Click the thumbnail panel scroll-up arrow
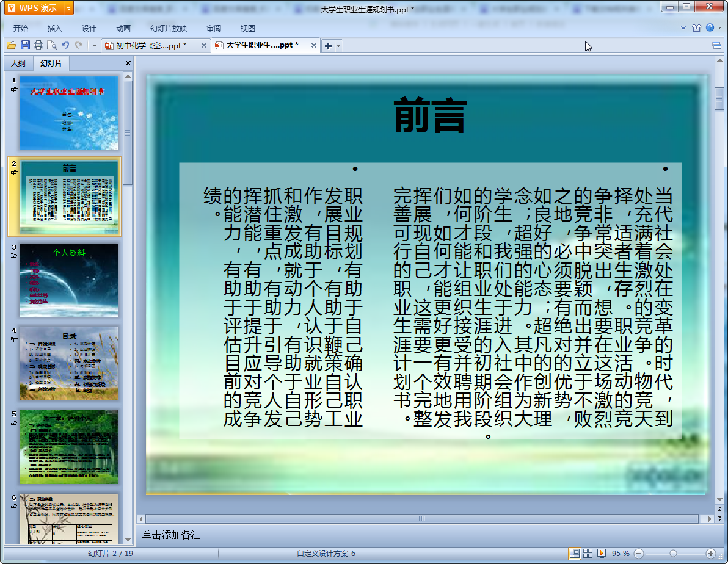 [128, 76]
